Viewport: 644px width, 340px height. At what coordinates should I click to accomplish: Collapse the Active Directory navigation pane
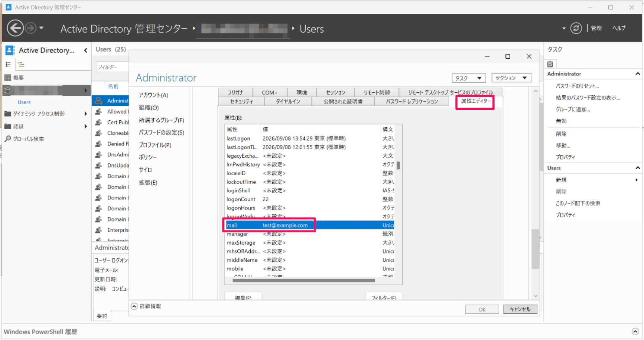86,50
